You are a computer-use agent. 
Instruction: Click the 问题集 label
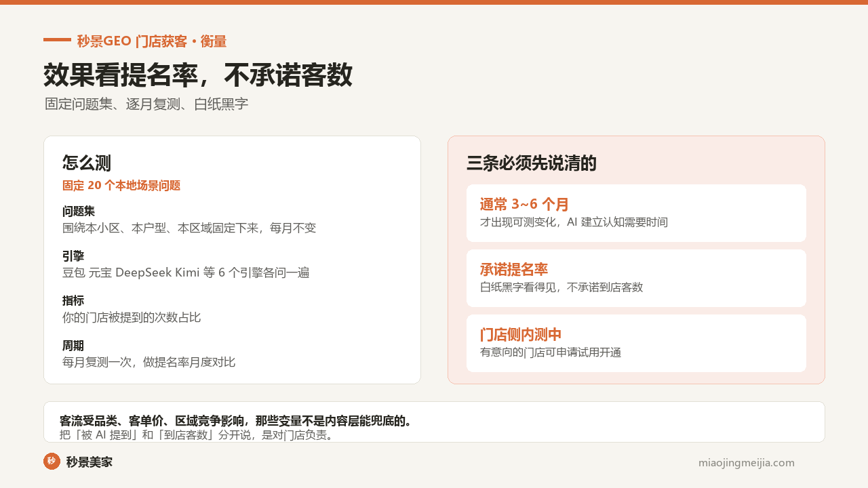[x=79, y=211]
